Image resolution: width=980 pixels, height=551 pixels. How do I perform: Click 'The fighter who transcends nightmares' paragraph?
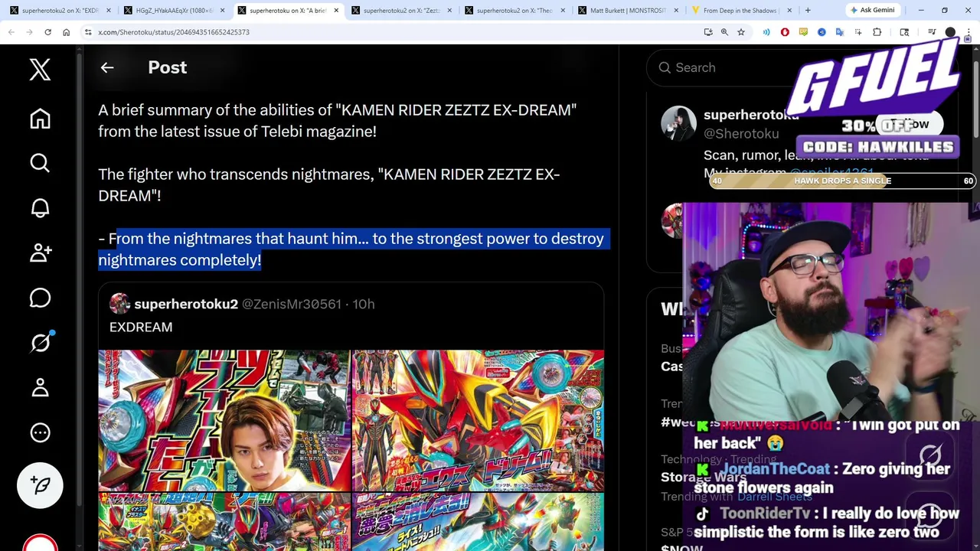329,184
